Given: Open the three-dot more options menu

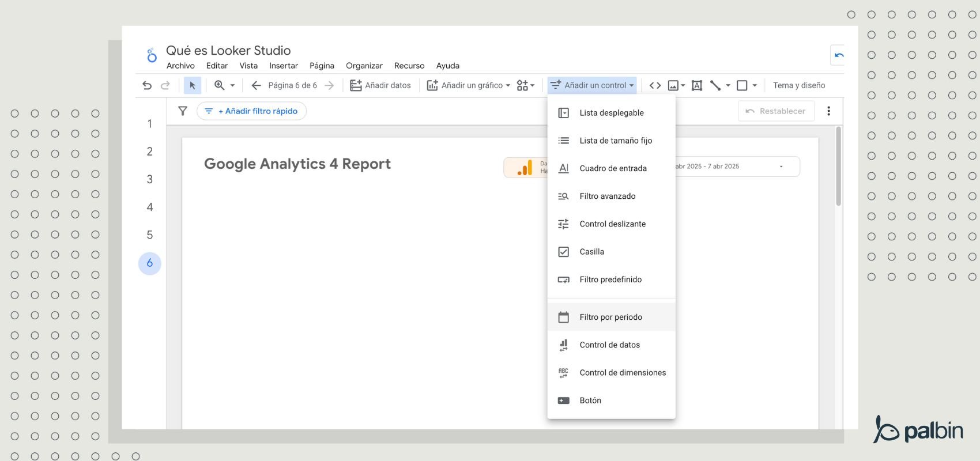Looking at the screenshot, I should (828, 111).
